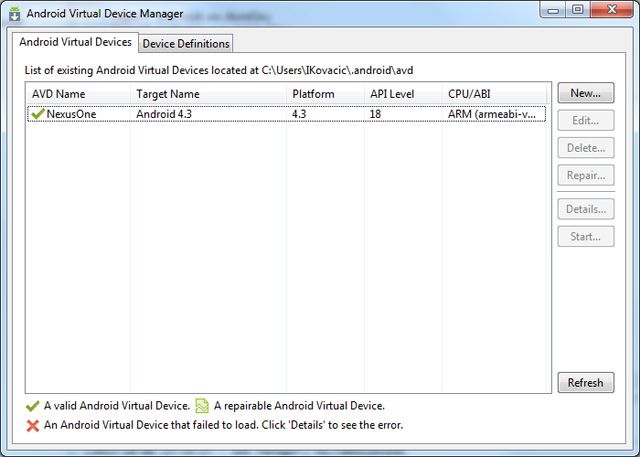Click the repairable device legend icon
The image size is (640, 457).
[202, 406]
